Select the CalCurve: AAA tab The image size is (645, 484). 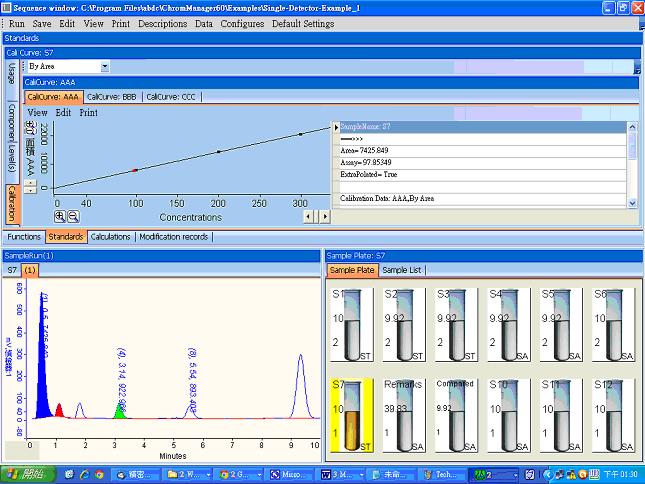53,97
